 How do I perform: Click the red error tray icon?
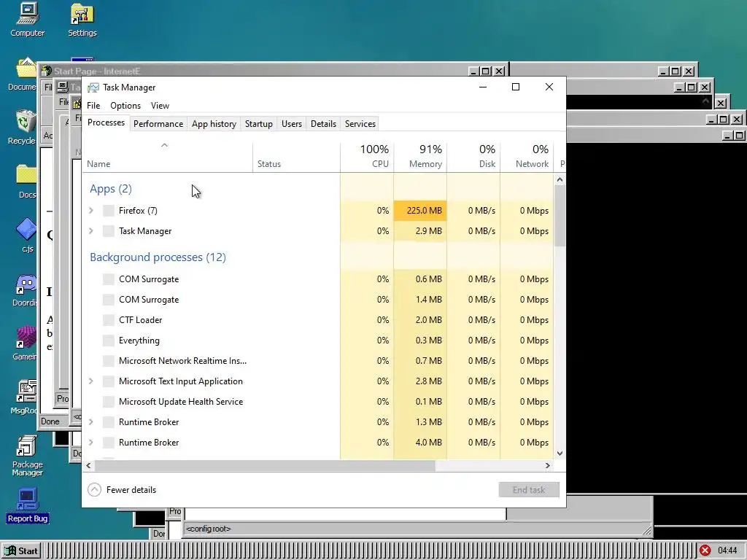(x=705, y=551)
